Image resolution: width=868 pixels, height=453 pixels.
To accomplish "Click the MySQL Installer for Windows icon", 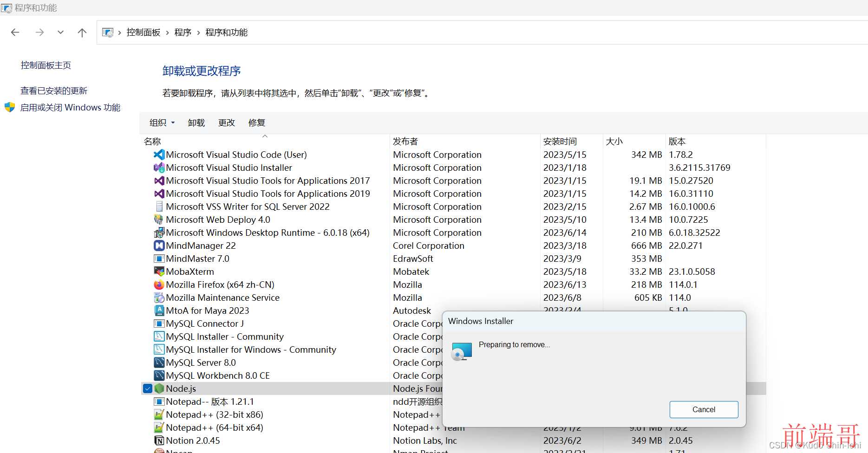I will (x=159, y=349).
